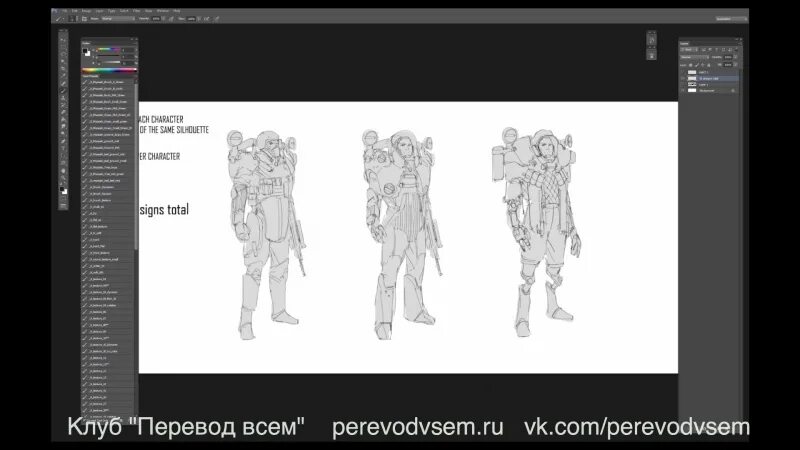Select the Hand tool
This screenshot has width=800, height=450.
click(x=63, y=170)
